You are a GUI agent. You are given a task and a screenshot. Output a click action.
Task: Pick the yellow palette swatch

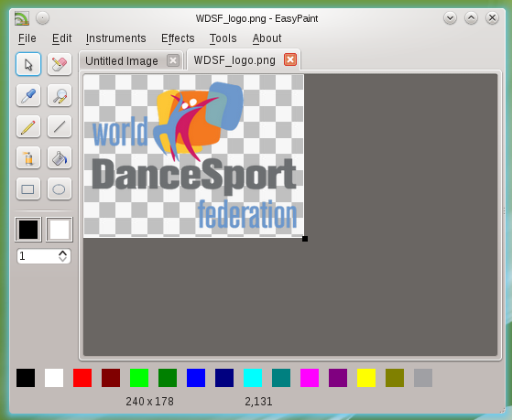[x=366, y=378]
